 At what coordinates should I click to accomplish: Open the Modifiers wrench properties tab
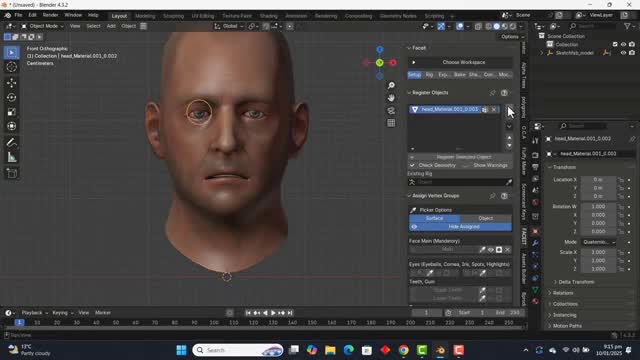(x=535, y=243)
